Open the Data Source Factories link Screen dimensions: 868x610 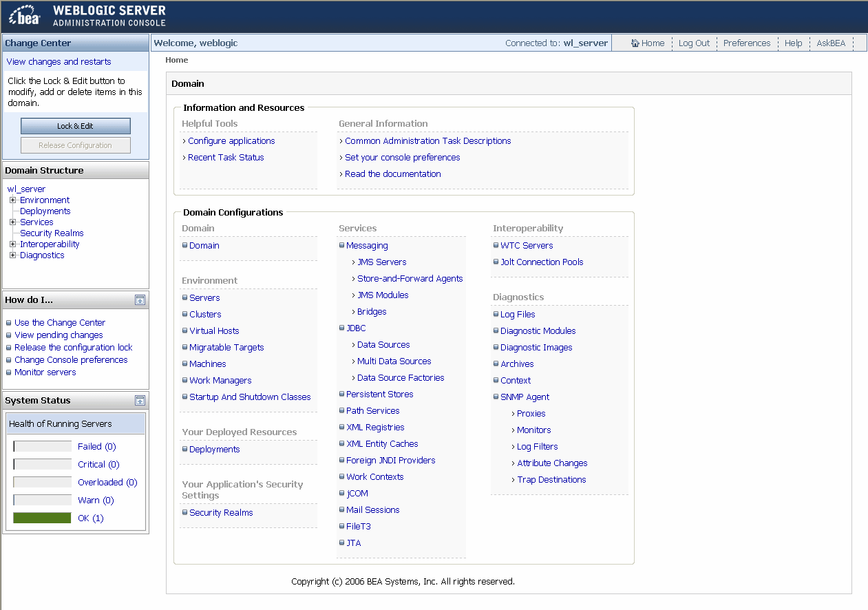click(401, 378)
